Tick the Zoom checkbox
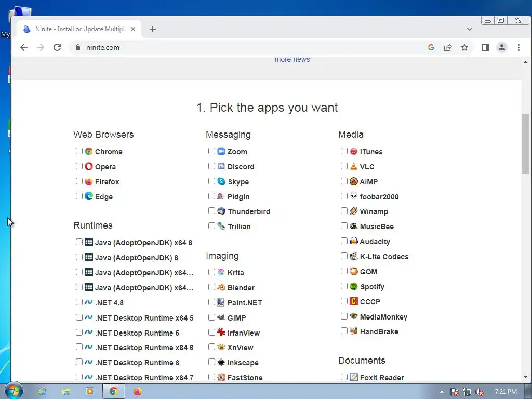Image resolution: width=532 pixels, height=399 pixels. click(211, 151)
